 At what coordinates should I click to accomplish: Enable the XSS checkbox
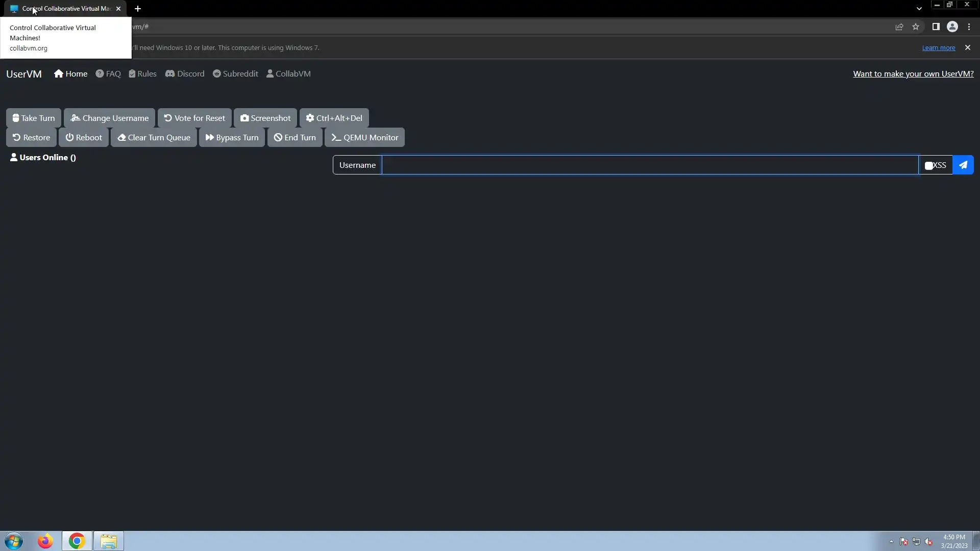pyautogui.click(x=929, y=165)
